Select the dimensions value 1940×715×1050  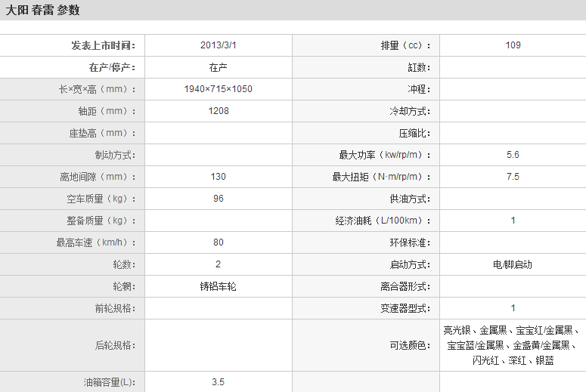pyautogui.click(x=218, y=89)
